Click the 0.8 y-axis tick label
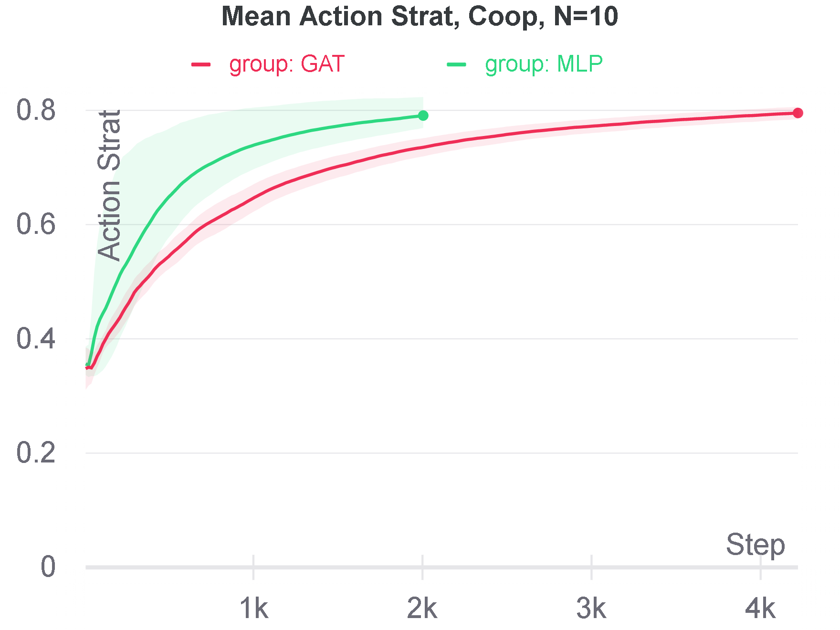This screenshot has width=840, height=630. click(36, 110)
